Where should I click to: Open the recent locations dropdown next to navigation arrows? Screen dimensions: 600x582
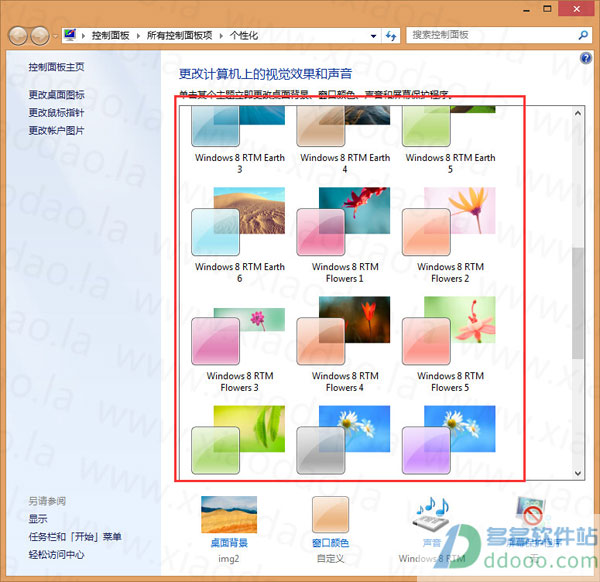click(x=55, y=36)
